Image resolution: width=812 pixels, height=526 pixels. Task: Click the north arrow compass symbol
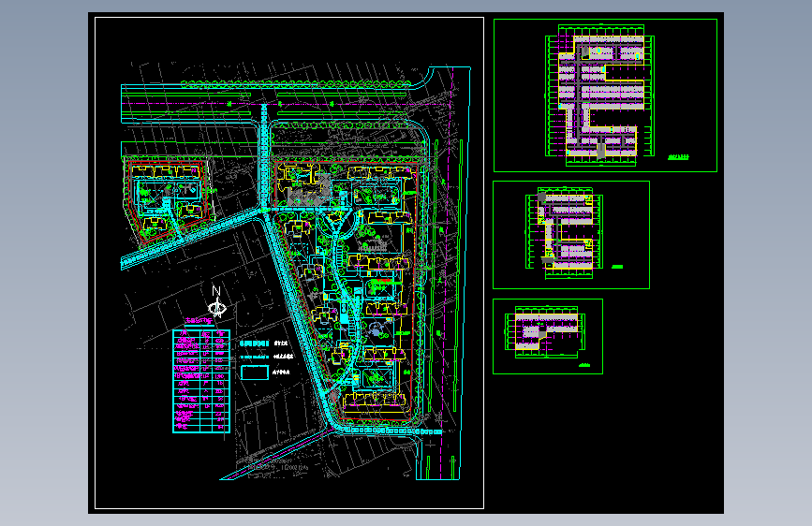point(216,309)
